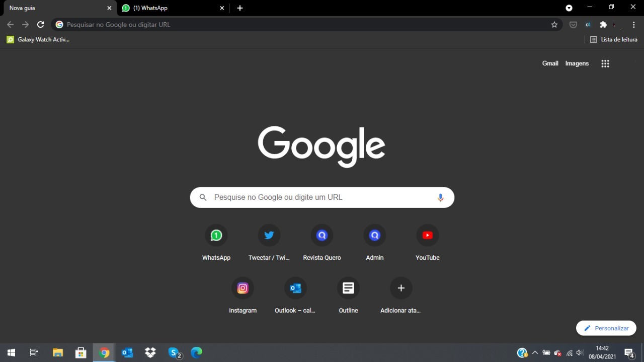Launch Dropbox from the taskbar
Screen dimensions: 644x362
150,352
